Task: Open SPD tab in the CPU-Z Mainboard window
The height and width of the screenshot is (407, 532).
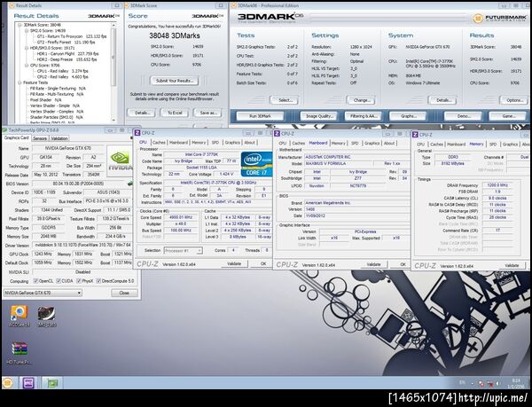Action: (x=355, y=143)
